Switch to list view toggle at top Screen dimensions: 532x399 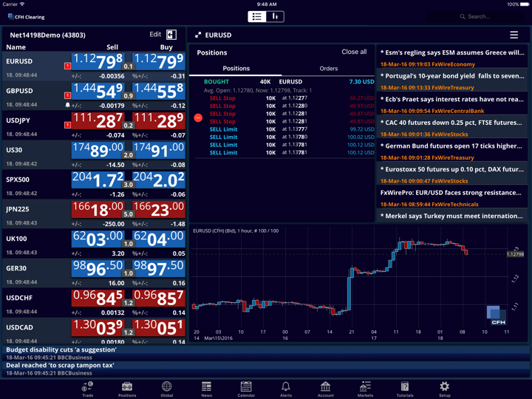coord(257,16)
